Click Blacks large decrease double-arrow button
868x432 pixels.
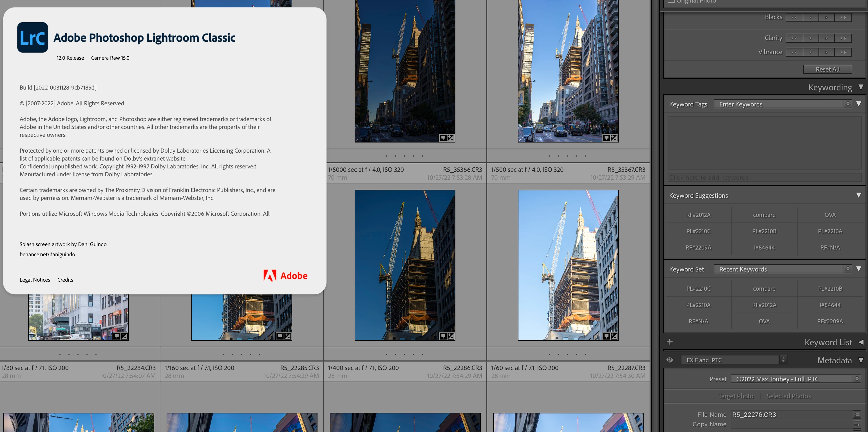tap(794, 17)
